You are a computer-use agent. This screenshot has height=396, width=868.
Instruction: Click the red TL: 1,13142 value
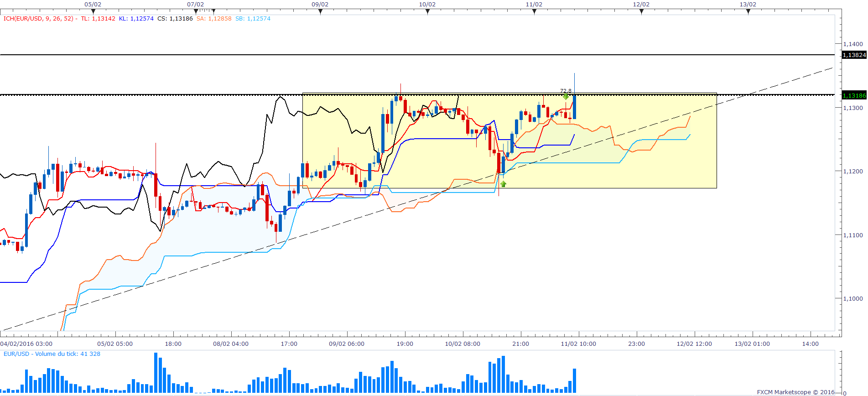point(98,19)
